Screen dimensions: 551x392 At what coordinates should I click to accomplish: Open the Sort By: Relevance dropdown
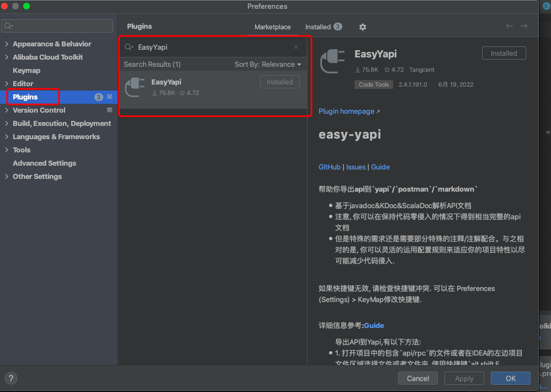point(268,64)
